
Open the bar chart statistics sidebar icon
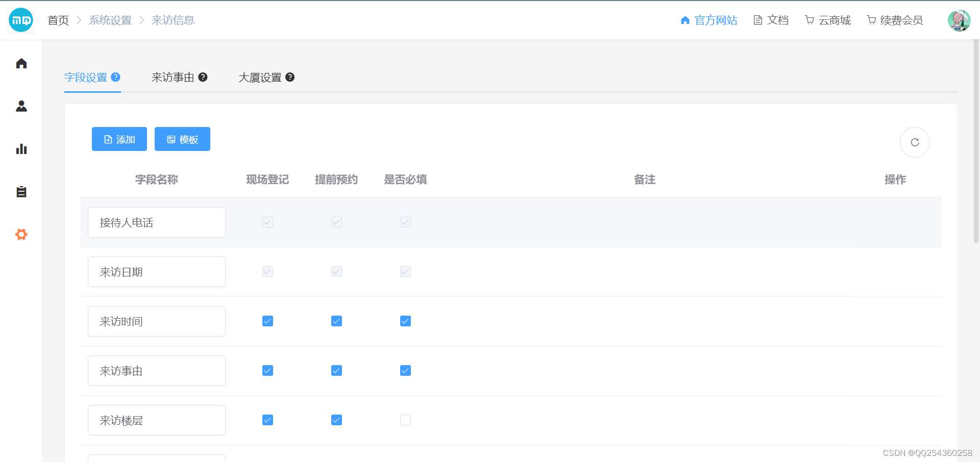click(21, 149)
